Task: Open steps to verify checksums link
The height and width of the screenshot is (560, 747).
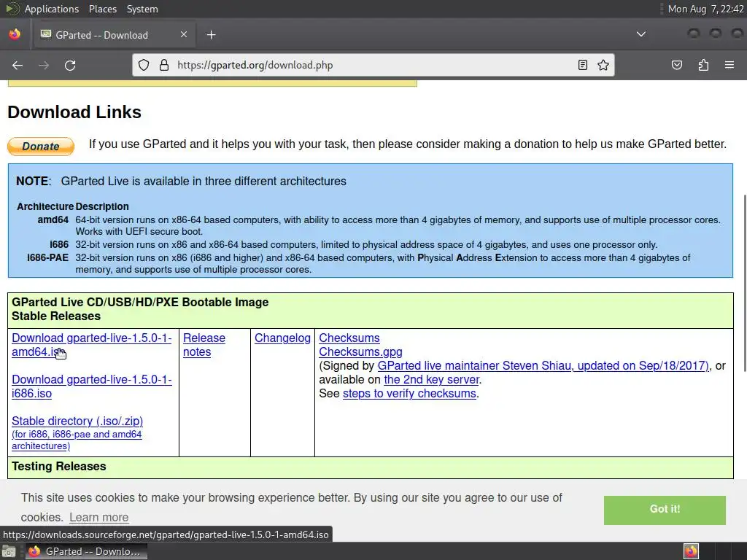Action: (x=410, y=393)
